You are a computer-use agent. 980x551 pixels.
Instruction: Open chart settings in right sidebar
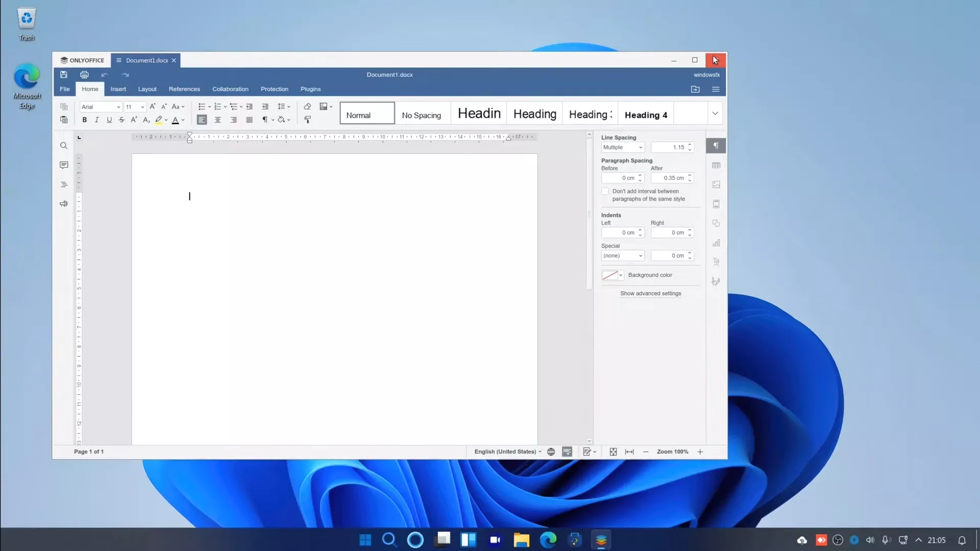[716, 243]
